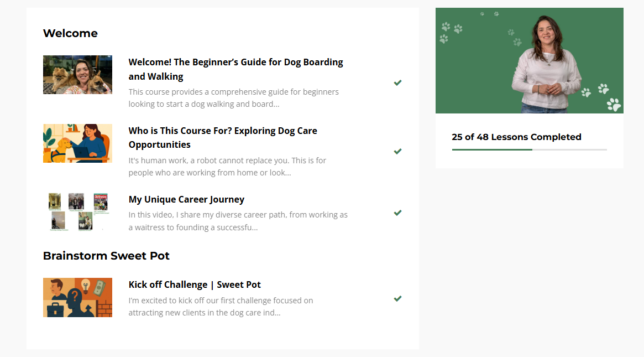Select the Brainstorm Sweet Pot section heading
The height and width of the screenshot is (357, 644).
[106, 256]
